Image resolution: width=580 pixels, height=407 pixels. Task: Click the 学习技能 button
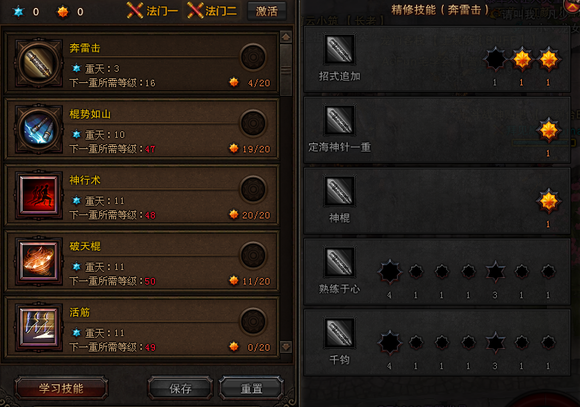tap(61, 388)
